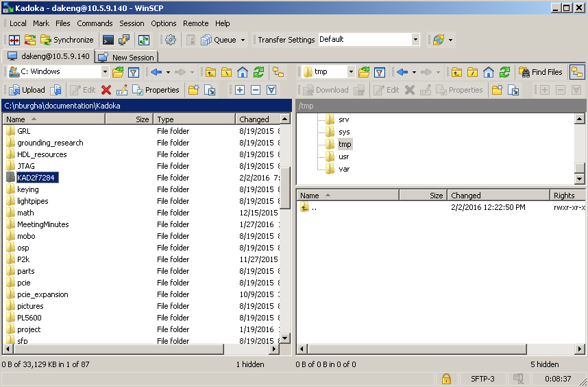588x387 pixels.
Task: Go to local parent directory
Action: click(211, 72)
